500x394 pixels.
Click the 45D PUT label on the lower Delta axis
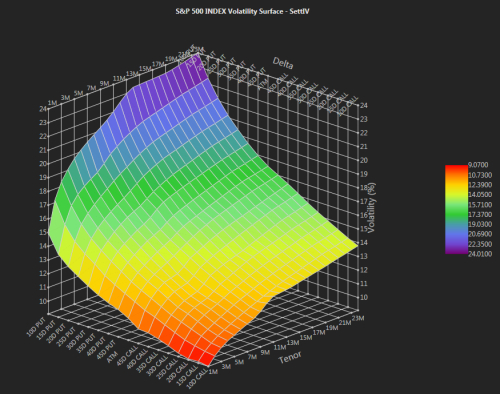pyautogui.click(x=106, y=351)
